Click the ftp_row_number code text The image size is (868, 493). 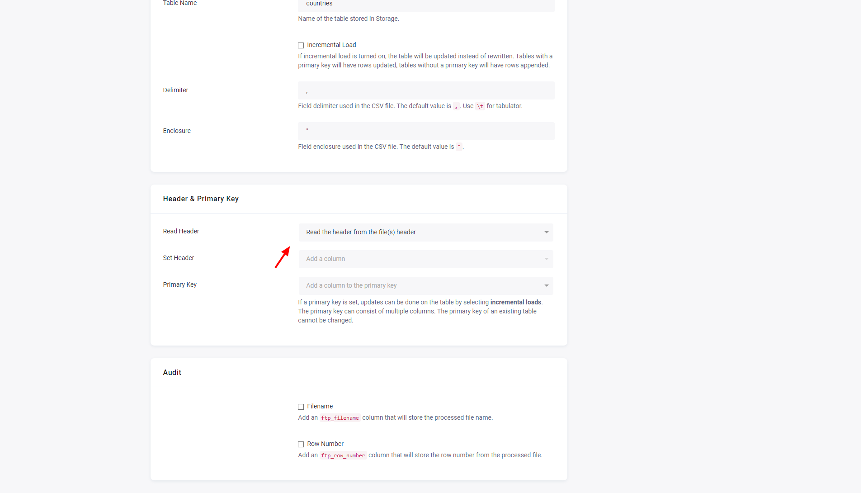pos(343,455)
